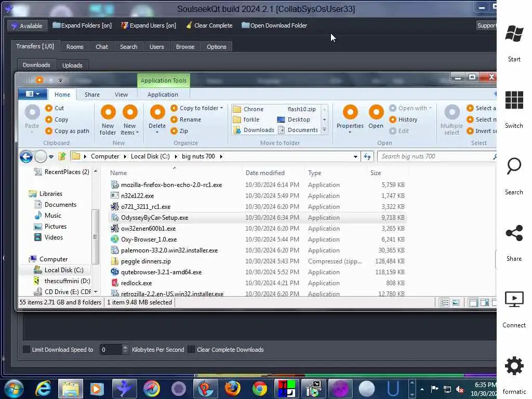Image resolution: width=532 pixels, height=399 pixels.
Task: Refresh the big nuts 700 folder
Action: (367, 156)
